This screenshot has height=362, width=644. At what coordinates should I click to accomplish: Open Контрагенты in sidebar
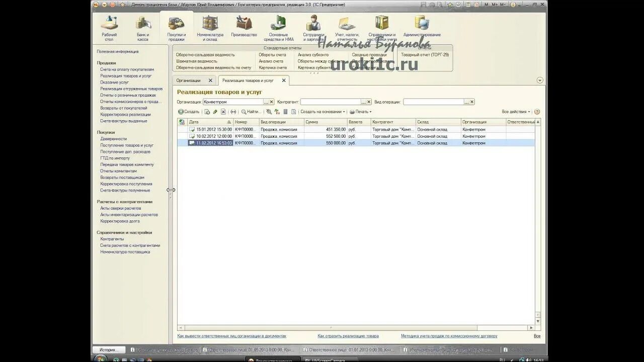pos(112,239)
